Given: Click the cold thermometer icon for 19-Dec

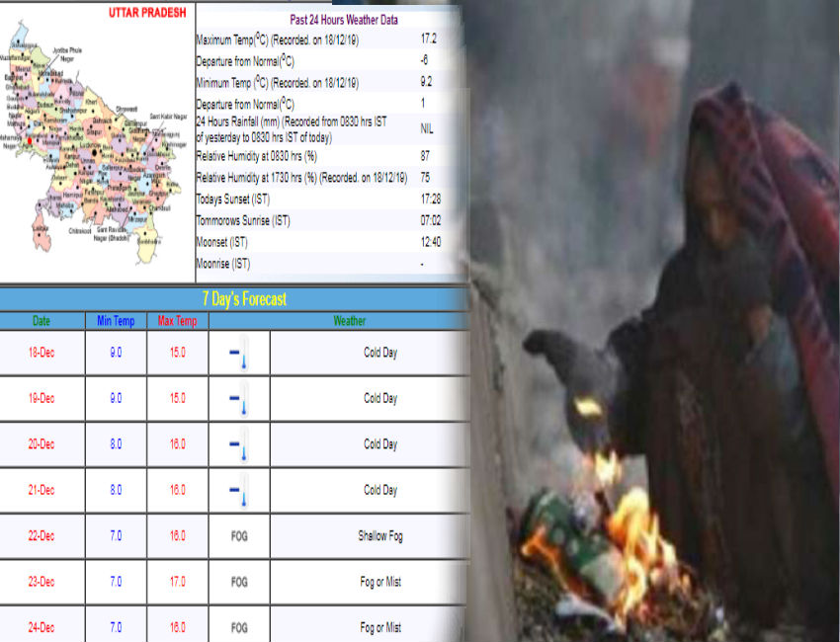Looking at the screenshot, I should point(238,398).
